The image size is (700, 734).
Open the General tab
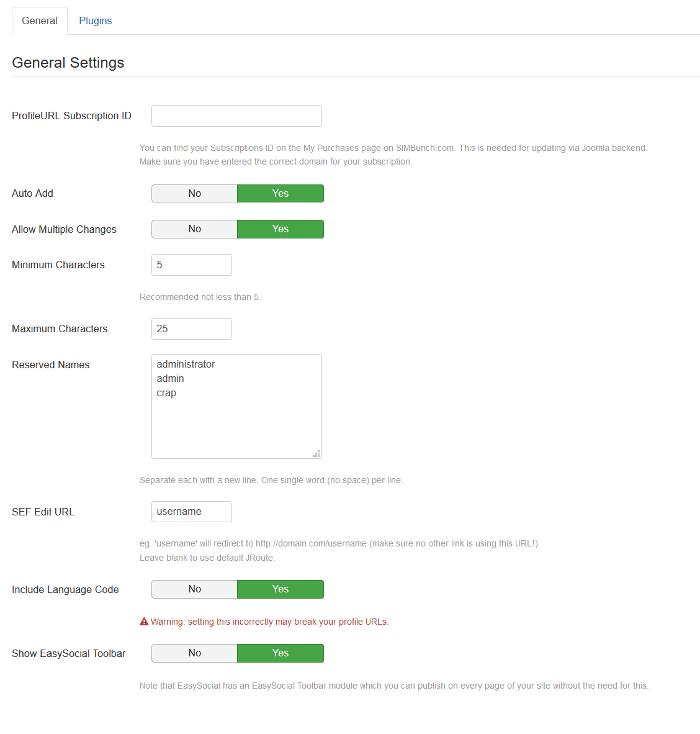(x=40, y=20)
